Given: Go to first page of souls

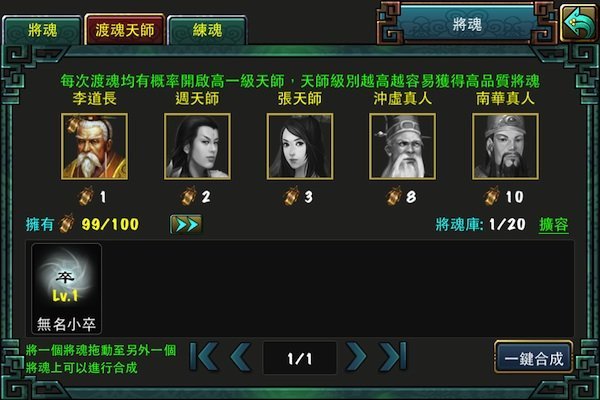Looking at the screenshot, I should pos(204,357).
